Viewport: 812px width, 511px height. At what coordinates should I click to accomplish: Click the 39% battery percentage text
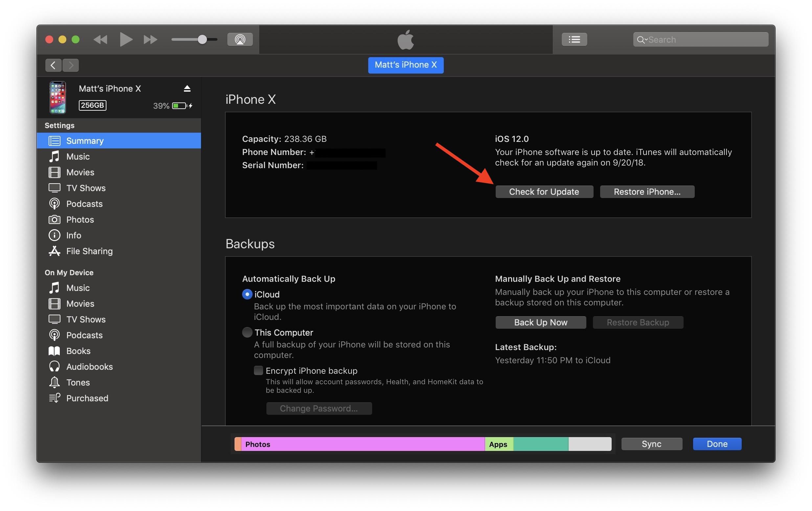tap(161, 106)
